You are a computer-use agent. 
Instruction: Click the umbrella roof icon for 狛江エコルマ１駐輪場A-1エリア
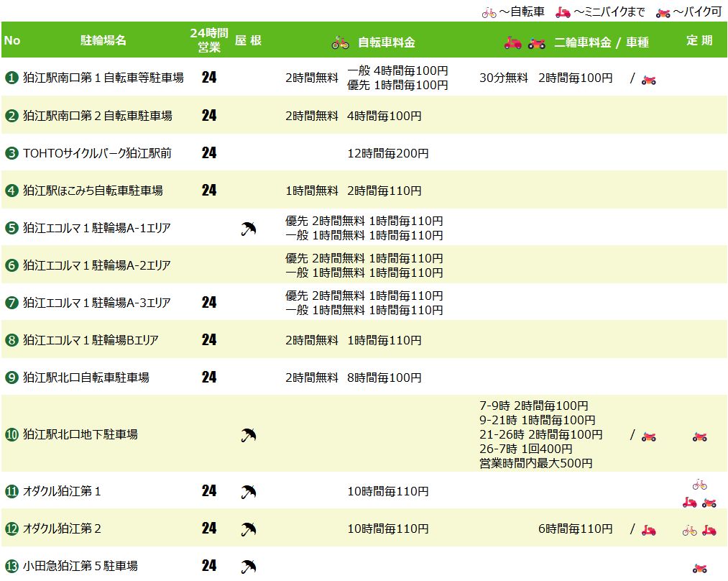pos(249,229)
